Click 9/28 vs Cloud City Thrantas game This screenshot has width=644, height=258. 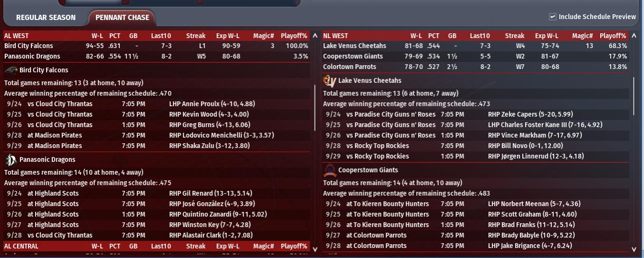(157, 236)
